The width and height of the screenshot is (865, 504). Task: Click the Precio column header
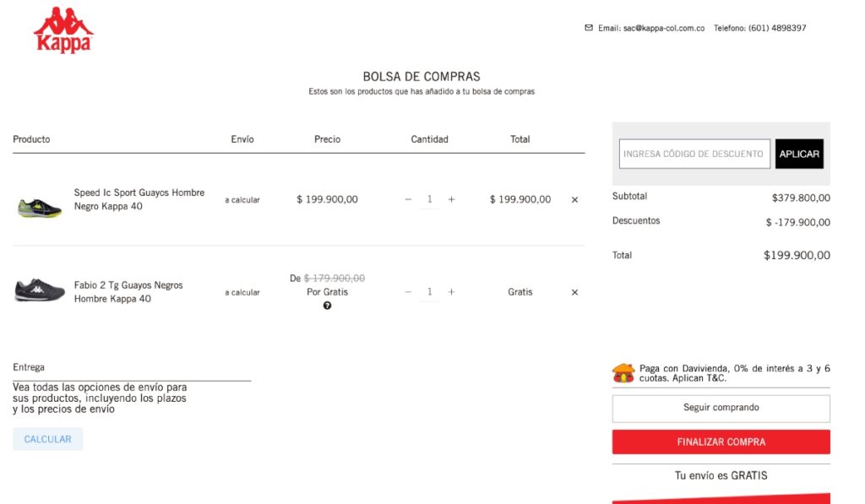[x=327, y=139]
